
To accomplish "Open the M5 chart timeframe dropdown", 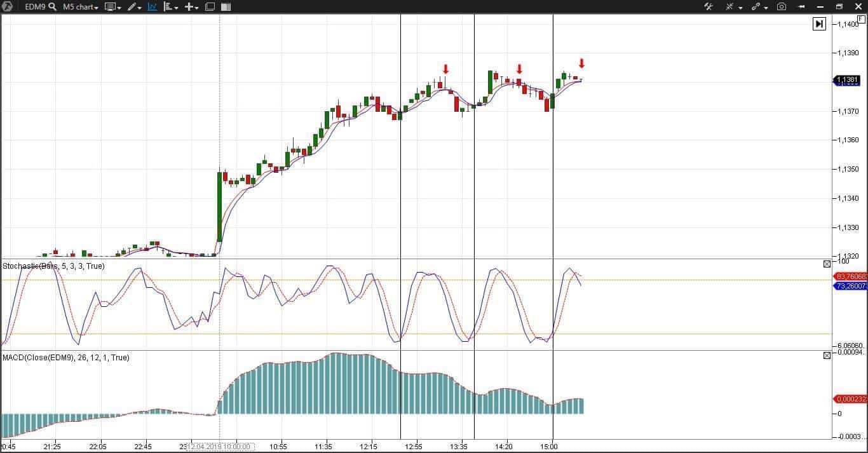I will (81, 7).
